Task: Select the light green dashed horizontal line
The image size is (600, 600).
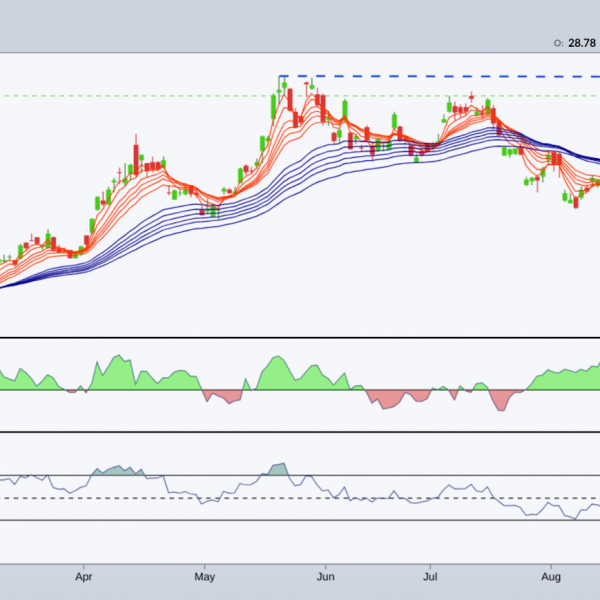Action: [x=300, y=96]
